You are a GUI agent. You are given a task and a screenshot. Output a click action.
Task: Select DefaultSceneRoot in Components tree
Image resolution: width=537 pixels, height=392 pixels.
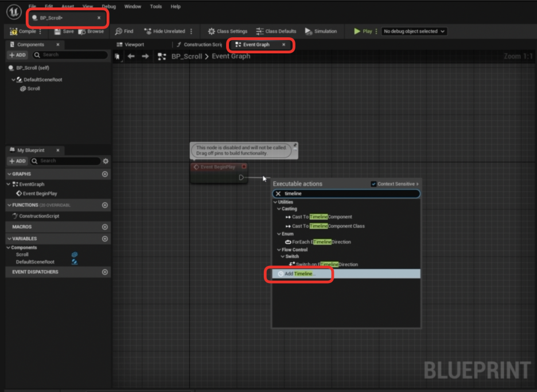tap(43, 80)
